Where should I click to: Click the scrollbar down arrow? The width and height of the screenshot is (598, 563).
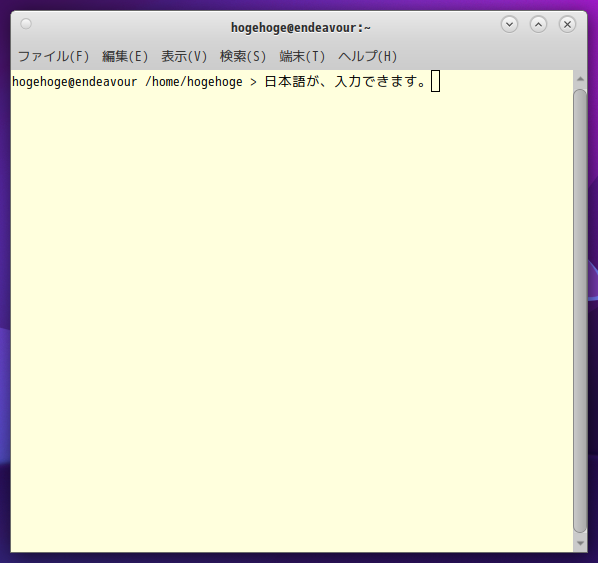coord(580,543)
